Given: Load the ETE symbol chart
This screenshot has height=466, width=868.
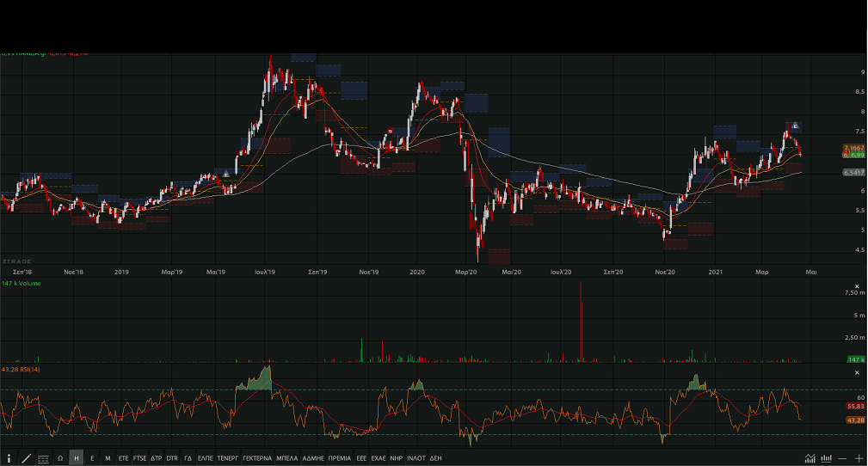Looking at the screenshot, I should 123,458.
